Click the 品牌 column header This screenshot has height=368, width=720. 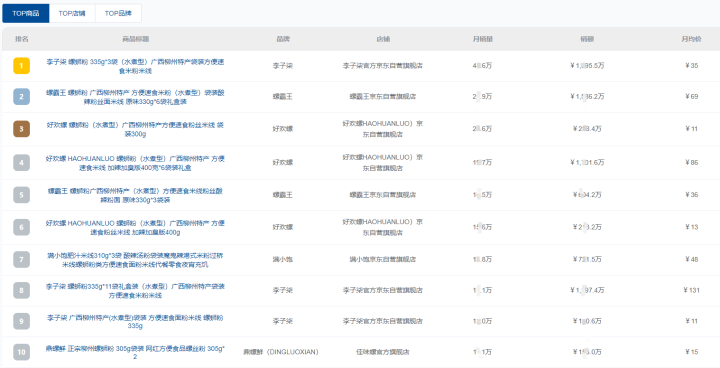tap(282, 39)
